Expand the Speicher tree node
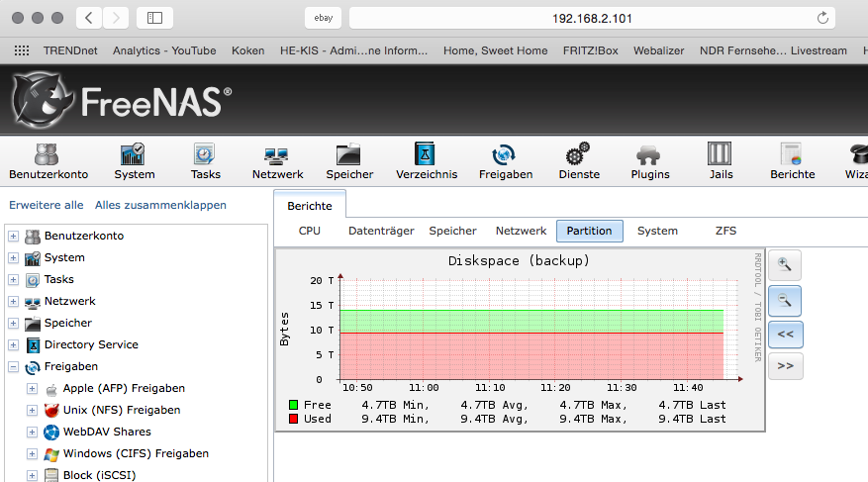Viewport: 868px width, 482px height. point(13,324)
